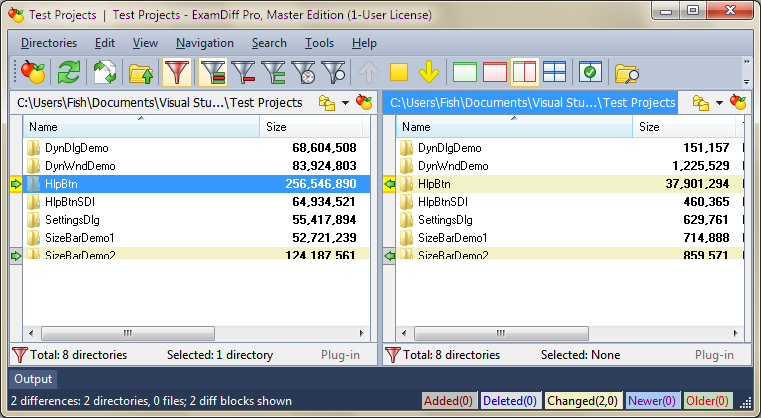Click the Compare (apples) toolbar icon
The height and width of the screenshot is (418, 761).
(x=33, y=72)
